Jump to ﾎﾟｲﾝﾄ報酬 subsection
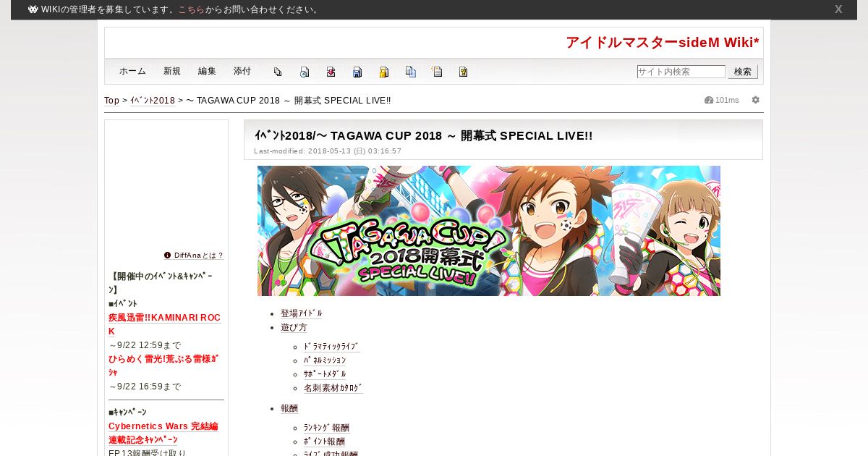The width and height of the screenshot is (868, 456). pos(324,442)
